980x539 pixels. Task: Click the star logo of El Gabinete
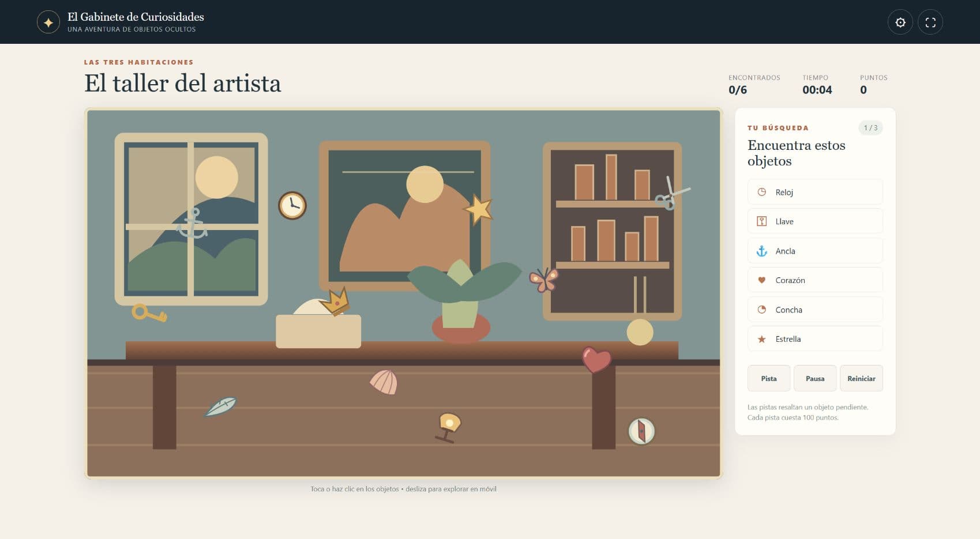pos(48,22)
